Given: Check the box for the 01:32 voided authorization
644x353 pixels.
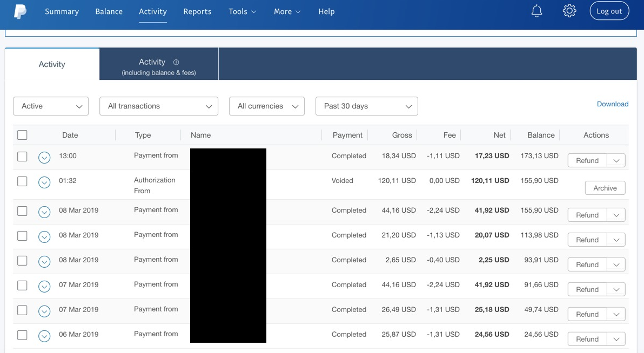Looking at the screenshot, I should [x=22, y=181].
